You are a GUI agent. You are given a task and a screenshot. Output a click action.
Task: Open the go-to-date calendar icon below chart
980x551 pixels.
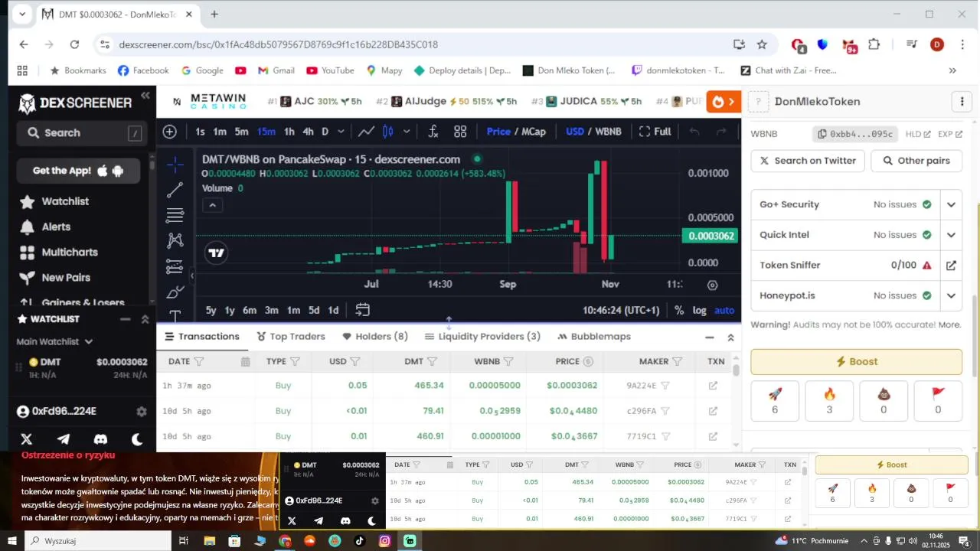click(363, 310)
